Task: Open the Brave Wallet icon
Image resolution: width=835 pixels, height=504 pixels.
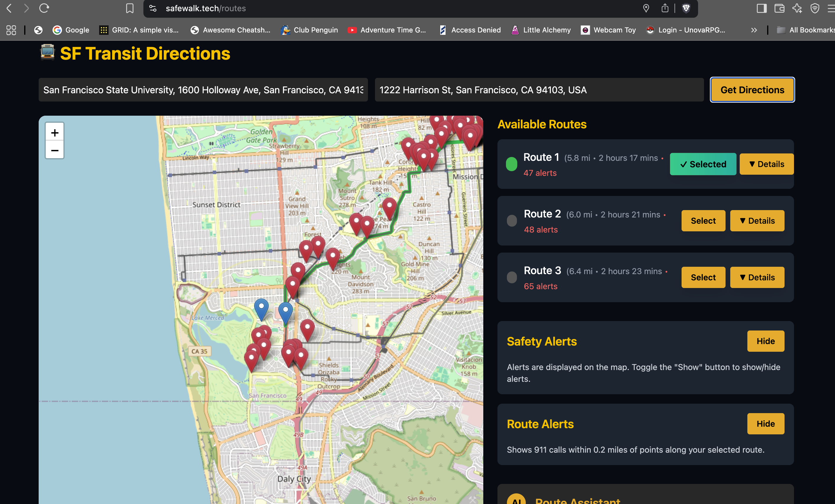Action: (780, 8)
